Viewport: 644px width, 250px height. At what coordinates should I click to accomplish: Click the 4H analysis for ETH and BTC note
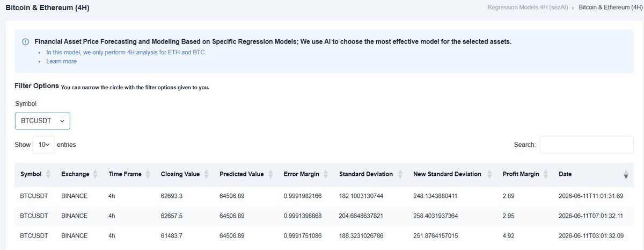(126, 52)
